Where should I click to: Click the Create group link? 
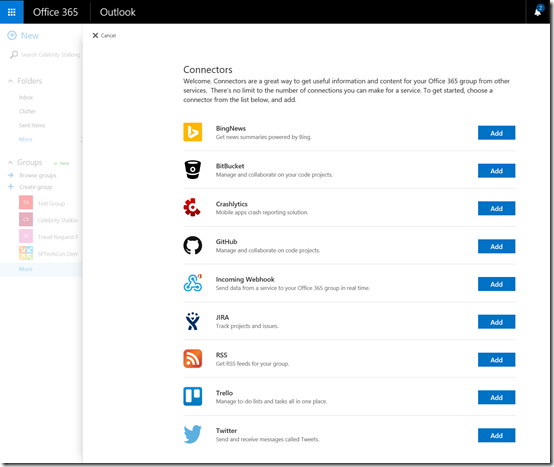(36, 187)
